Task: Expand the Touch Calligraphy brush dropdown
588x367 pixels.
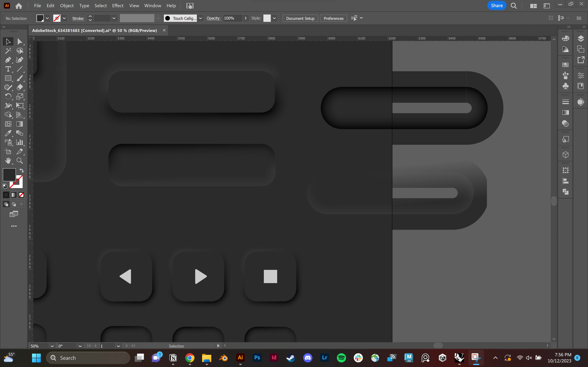Action: (x=200, y=18)
